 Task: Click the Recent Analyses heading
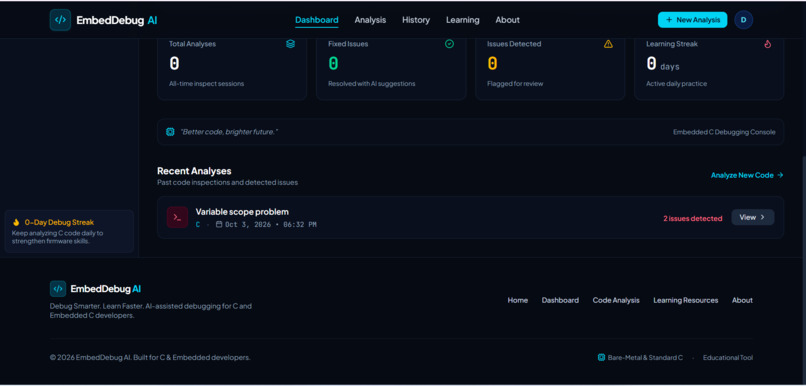pyautogui.click(x=194, y=171)
